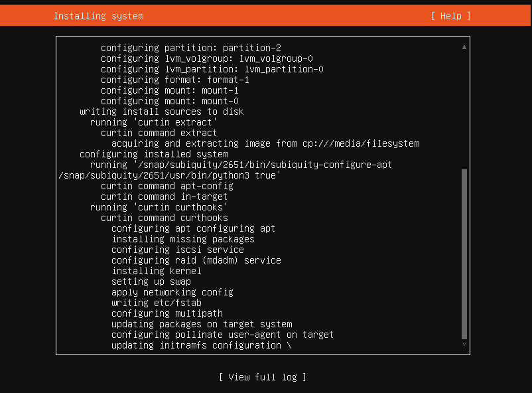Click the 'configuring installed system' log line
532x393 pixels.
point(153,154)
